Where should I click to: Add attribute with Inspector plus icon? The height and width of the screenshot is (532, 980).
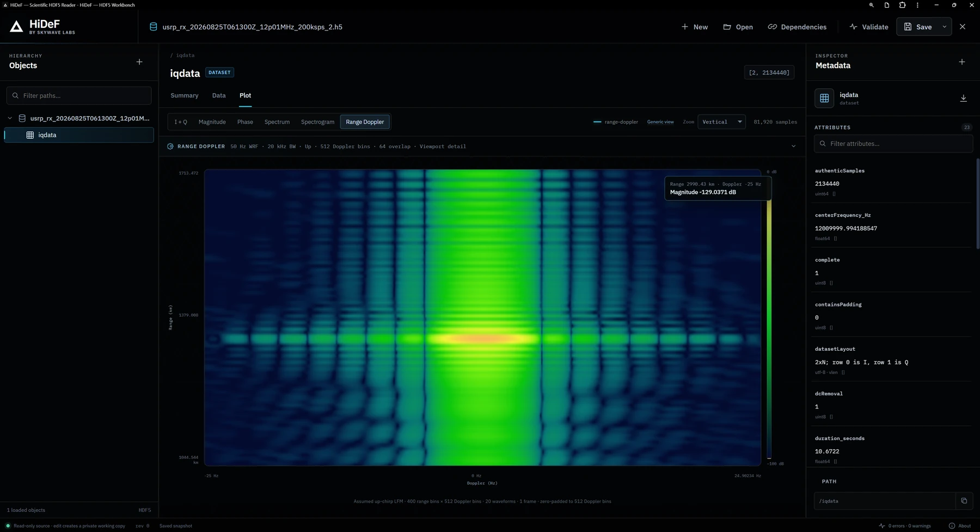pyautogui.click(x=962, y=62)
